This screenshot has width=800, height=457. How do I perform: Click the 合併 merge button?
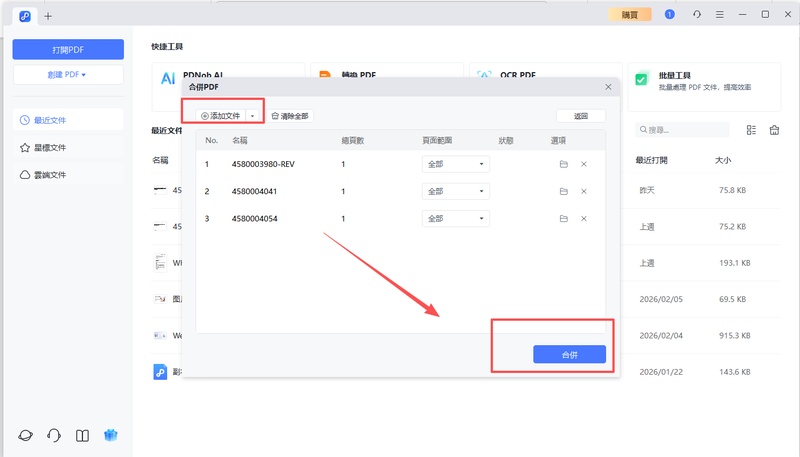[x=569, y=354]
